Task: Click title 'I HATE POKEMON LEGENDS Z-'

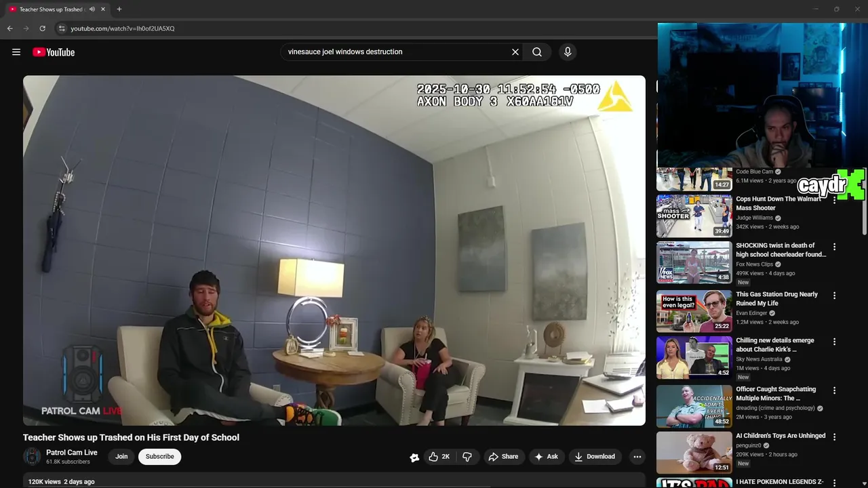Action: pos(780,482)
